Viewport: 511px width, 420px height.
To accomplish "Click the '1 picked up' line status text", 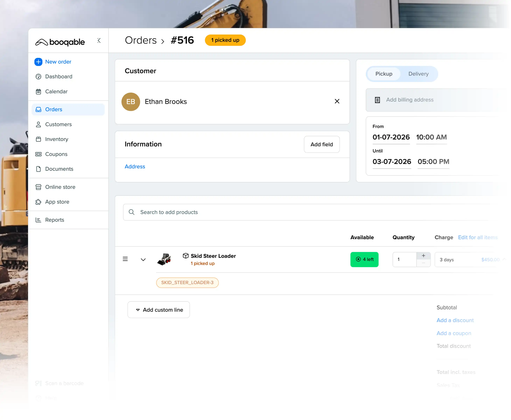I will click(x=202, y=264).
